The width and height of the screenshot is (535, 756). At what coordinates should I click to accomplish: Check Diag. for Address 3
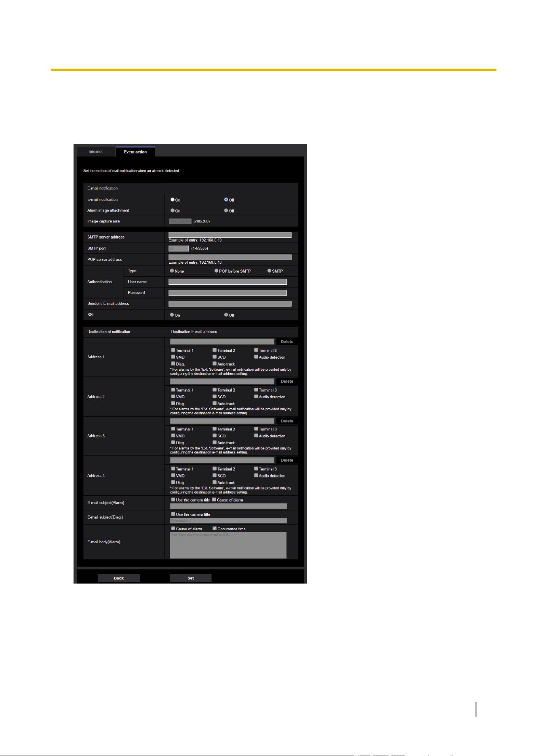[173, 443]
